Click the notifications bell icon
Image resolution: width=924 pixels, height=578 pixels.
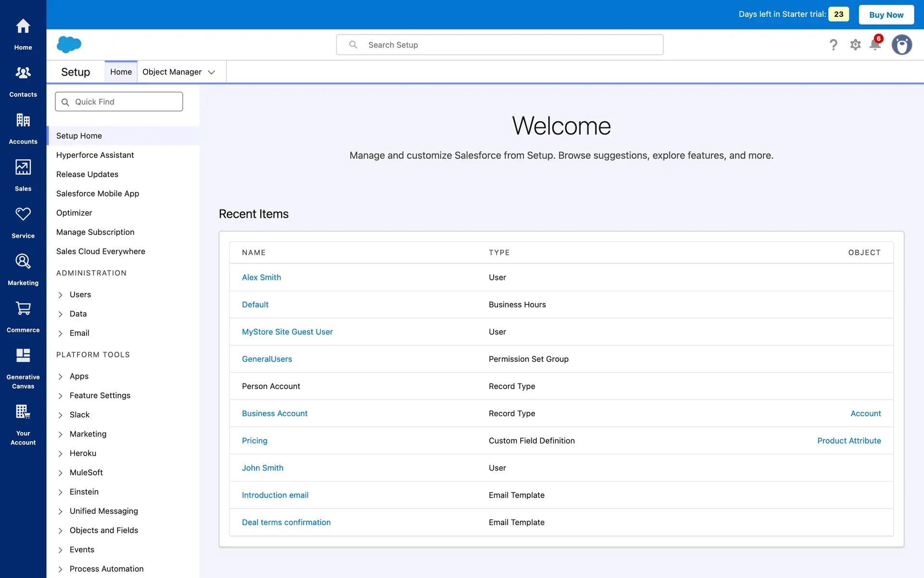coord(875,45)
